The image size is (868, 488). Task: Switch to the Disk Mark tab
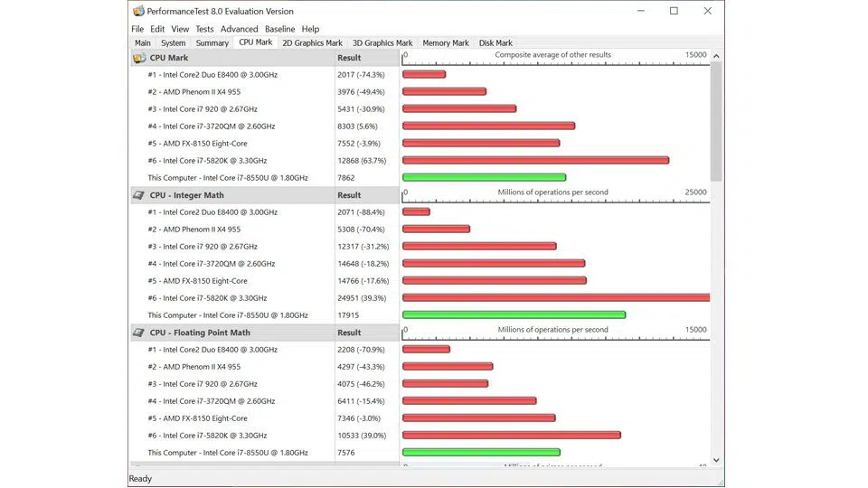click(495, 42)
